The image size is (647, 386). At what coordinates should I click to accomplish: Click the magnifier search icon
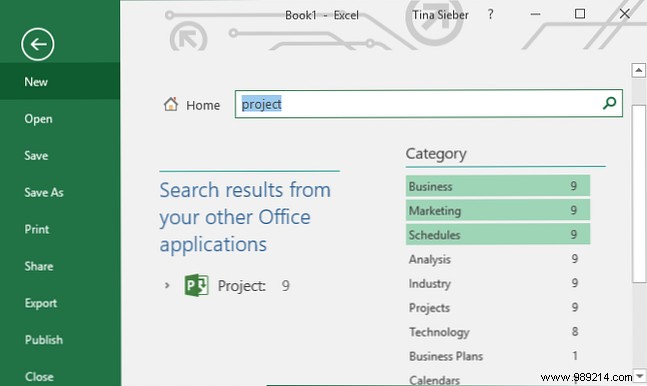[609, 103]
